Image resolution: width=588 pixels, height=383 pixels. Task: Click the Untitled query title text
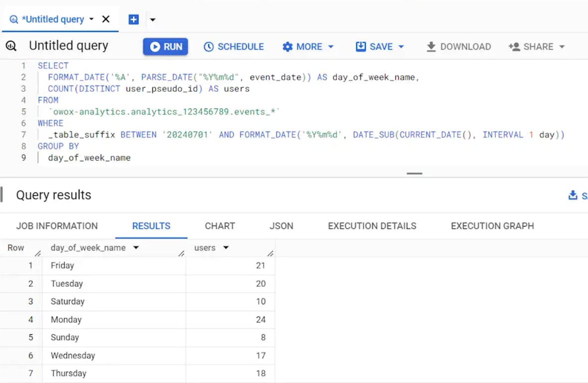click(69, 46)
